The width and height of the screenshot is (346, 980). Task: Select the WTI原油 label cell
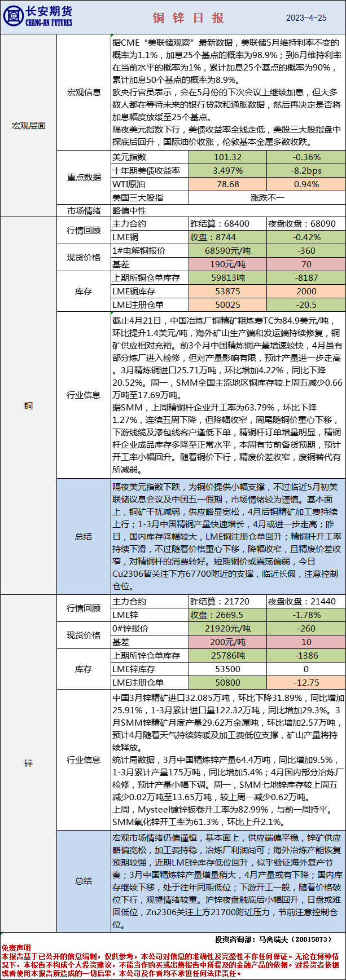tap(150, 184)
